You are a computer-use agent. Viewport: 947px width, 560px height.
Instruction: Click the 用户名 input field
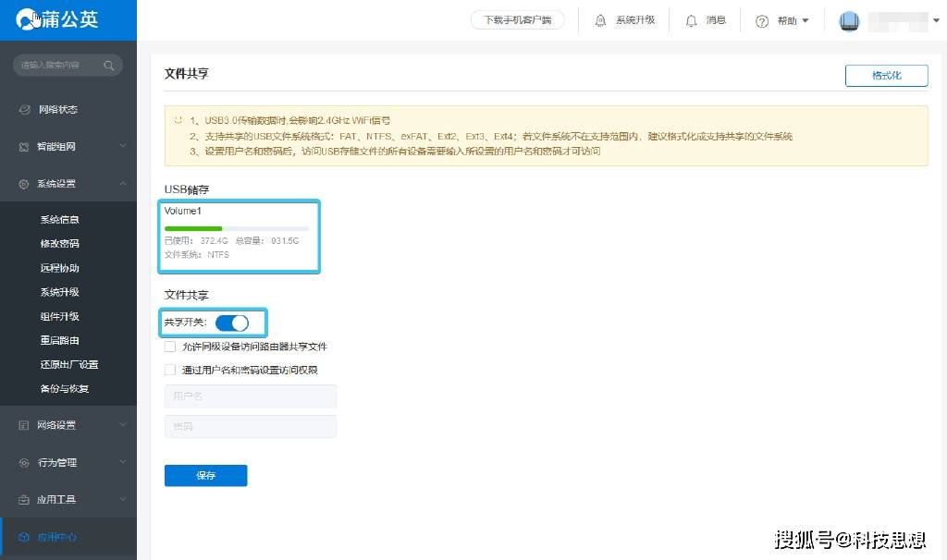pyautogui.click(x=250, y=396)
